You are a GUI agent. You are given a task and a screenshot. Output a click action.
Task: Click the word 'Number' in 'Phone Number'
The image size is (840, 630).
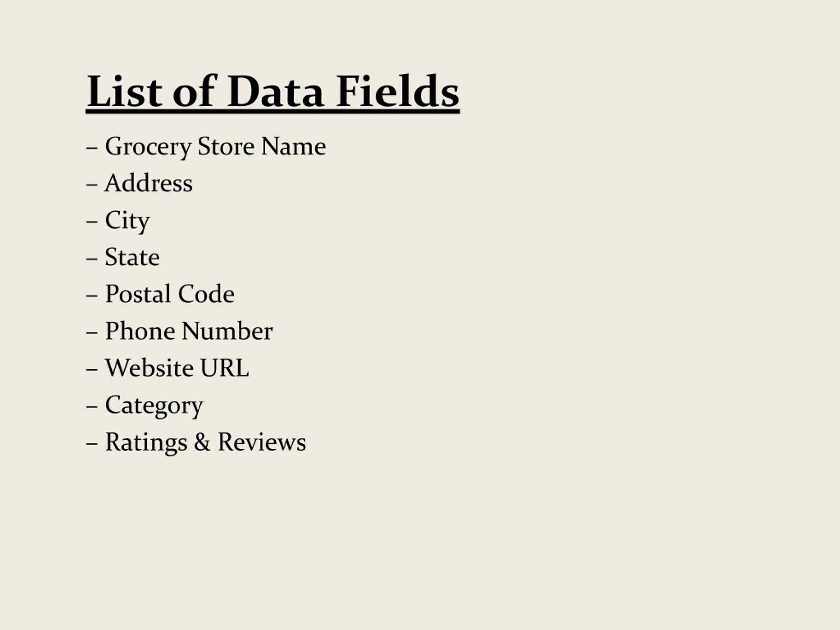click(227, 331)
